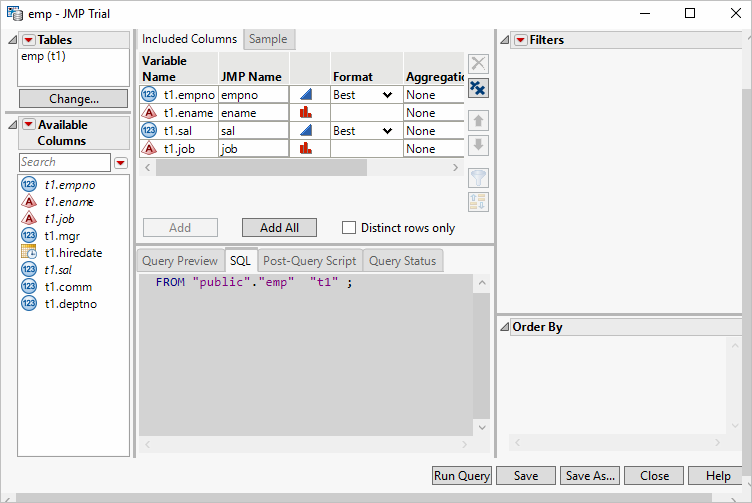Click the numeric type icon beside t1.sal in Included Columns

coord(150,131)
